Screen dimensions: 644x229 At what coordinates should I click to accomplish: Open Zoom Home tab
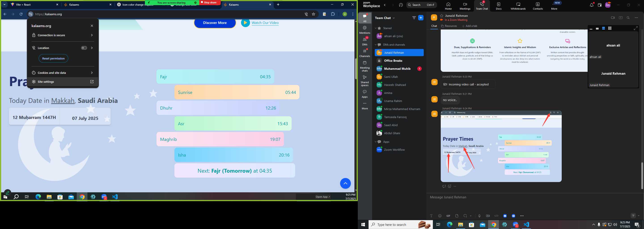448,6
